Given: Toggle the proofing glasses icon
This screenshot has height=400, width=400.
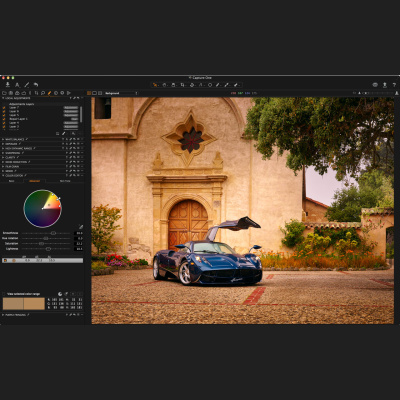Looking at the screenshot, I should 375,85.
